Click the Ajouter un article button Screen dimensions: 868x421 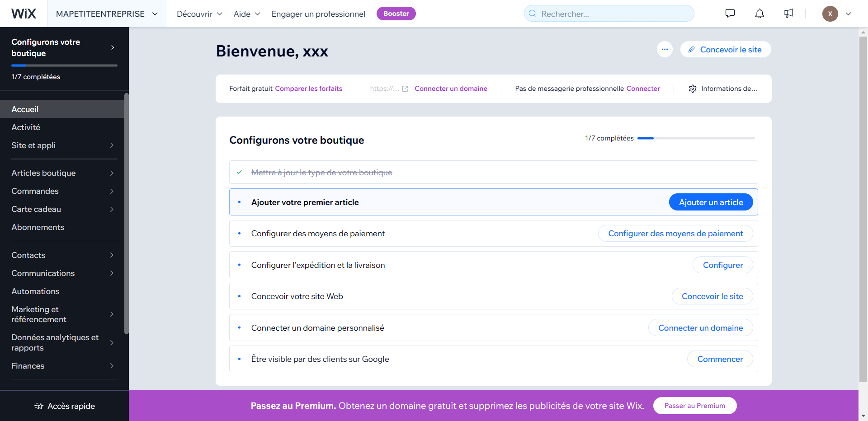[x=711, y=202]
